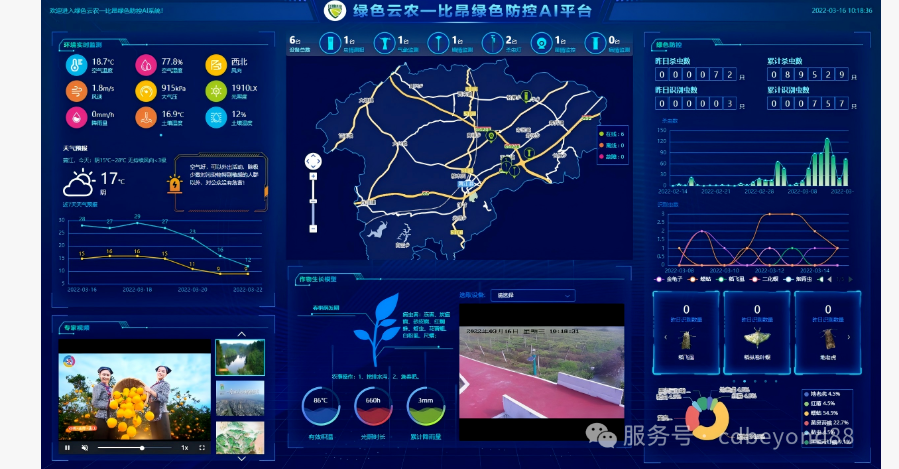This screenshot has width=899, height=469.
Task: Toggle the first pest series in chart legend
Action: (x=672, y=280)
